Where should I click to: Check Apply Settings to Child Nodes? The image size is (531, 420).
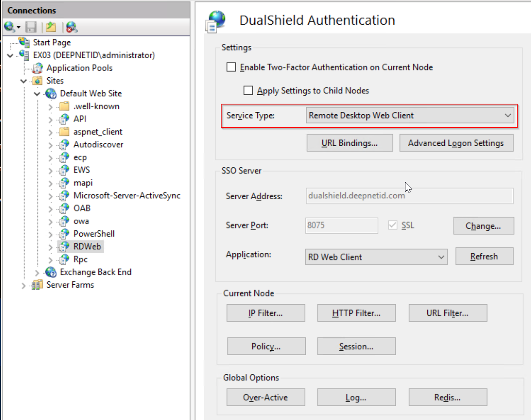click(248, 91)
